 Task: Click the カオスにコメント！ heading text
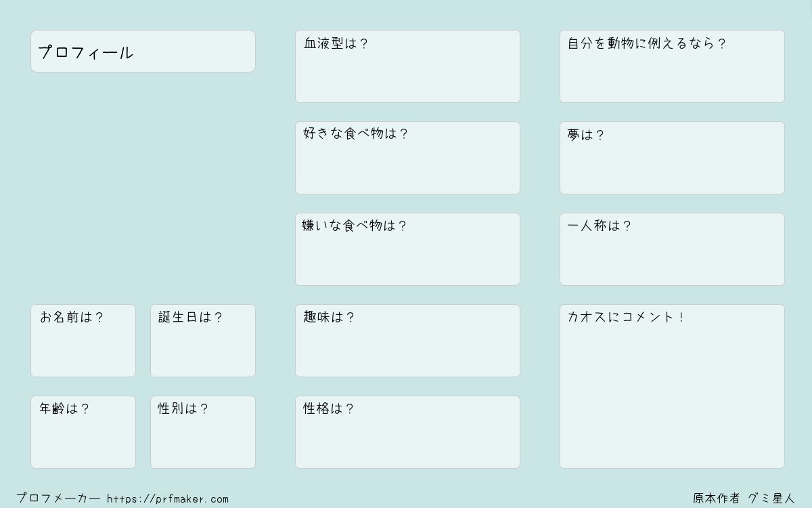coord(626,317)
